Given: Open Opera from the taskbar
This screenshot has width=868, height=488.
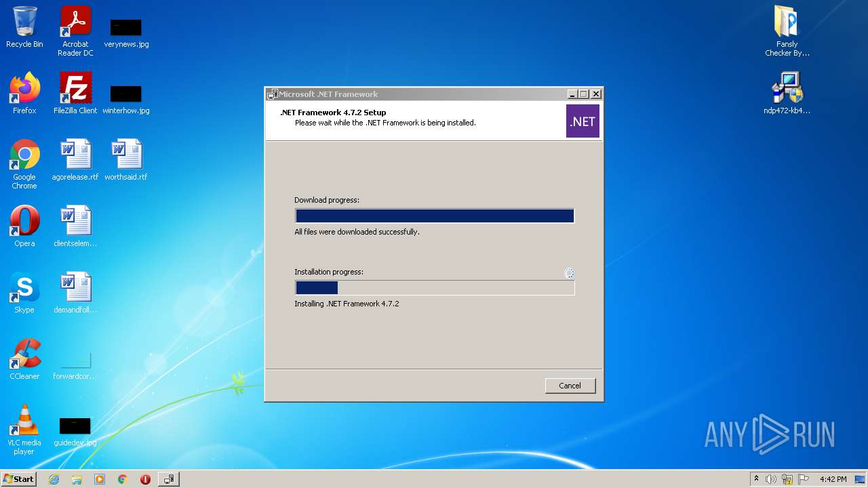Looking at the screenshot, I should [x=145, y=479].
